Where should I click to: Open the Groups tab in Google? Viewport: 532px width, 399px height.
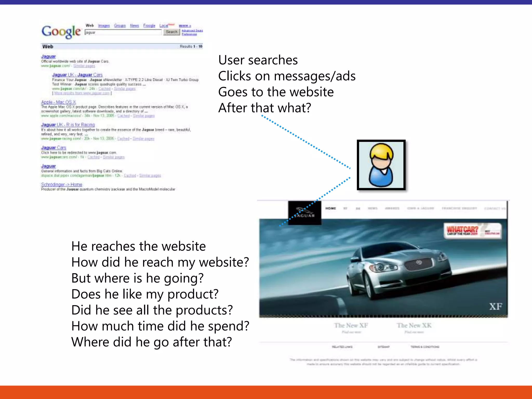pyautogui.click(x=120, y=25)
